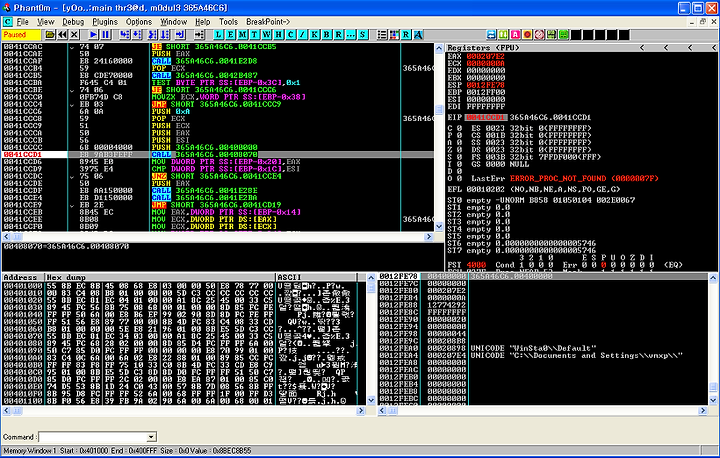Click the stack horizontal scrollbar right arrow

tap(703, 411)
